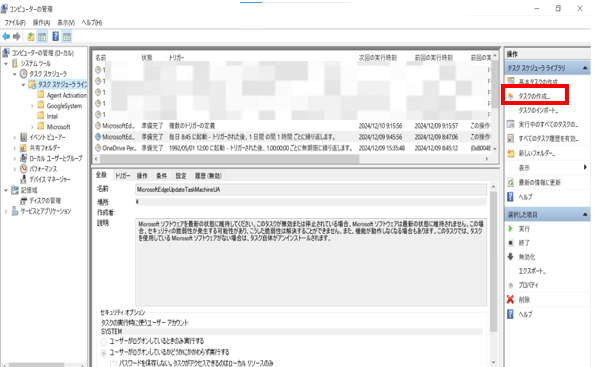
Task: Select ユーザーがログオンしているかどうかにかかわらず実行する radio button
Action: [103, 353]
